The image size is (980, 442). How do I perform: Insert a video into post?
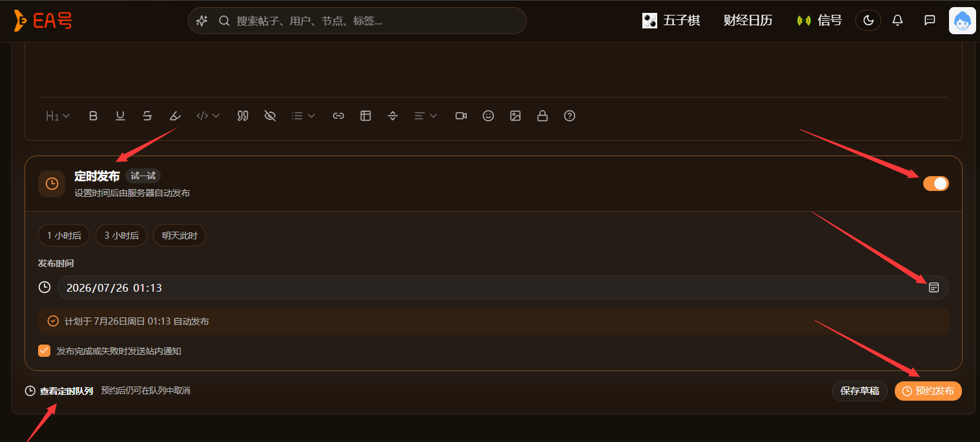pos(461,116)
